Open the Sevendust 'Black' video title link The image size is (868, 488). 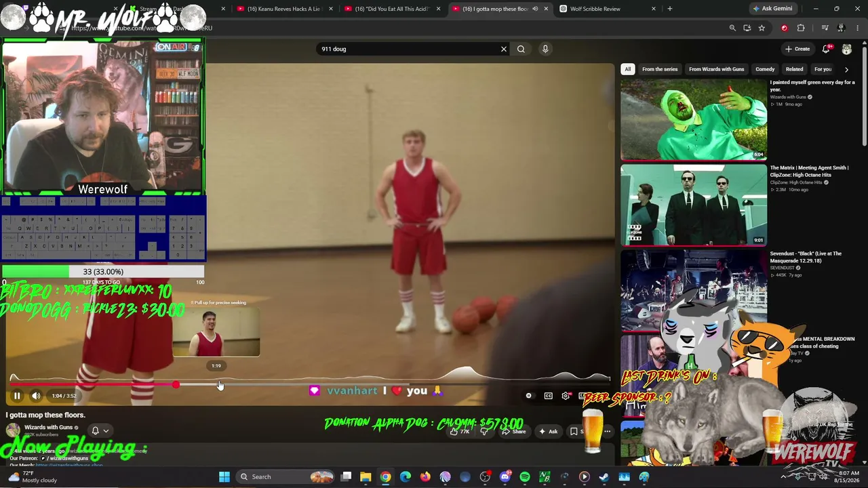[806, 257]
